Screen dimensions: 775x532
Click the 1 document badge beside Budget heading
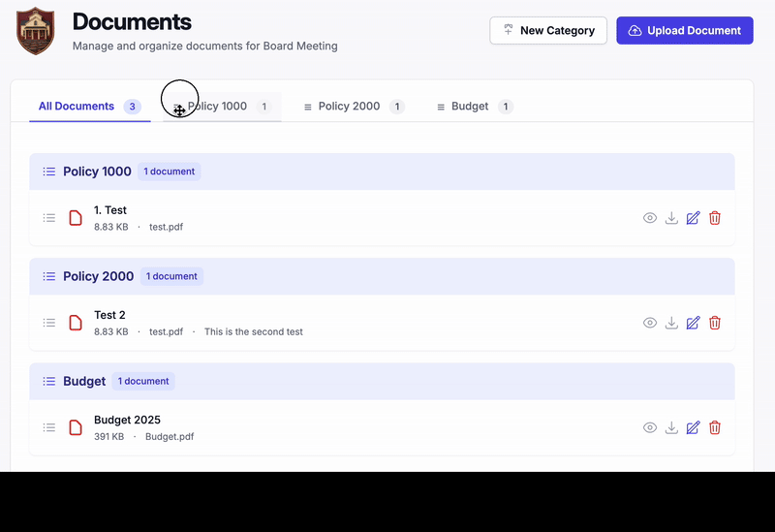click(x=143, y=381)
